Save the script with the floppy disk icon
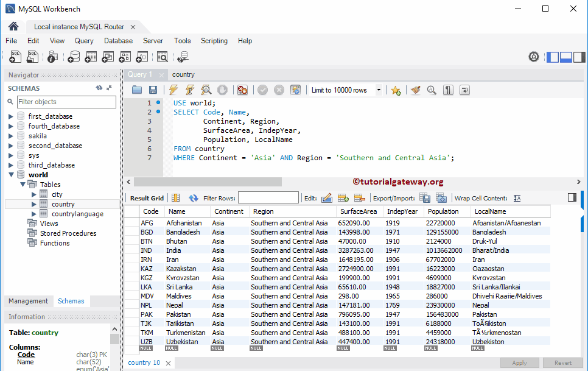588x371 pixels. [153, 90]
